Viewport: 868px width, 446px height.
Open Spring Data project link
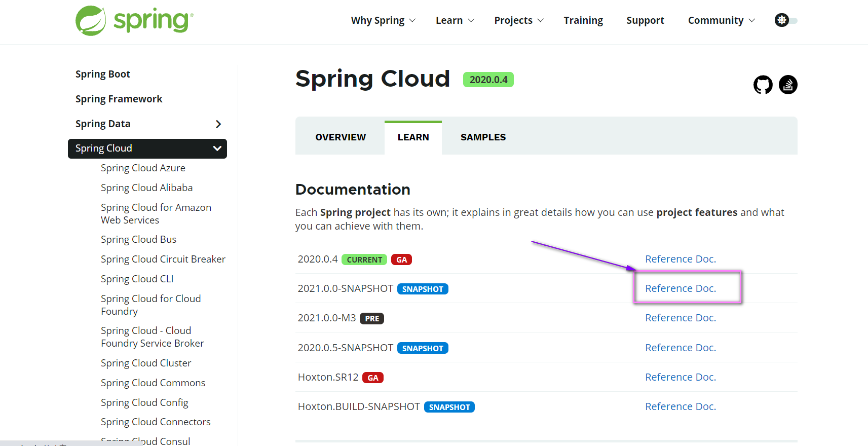click(x=103, y=124)
